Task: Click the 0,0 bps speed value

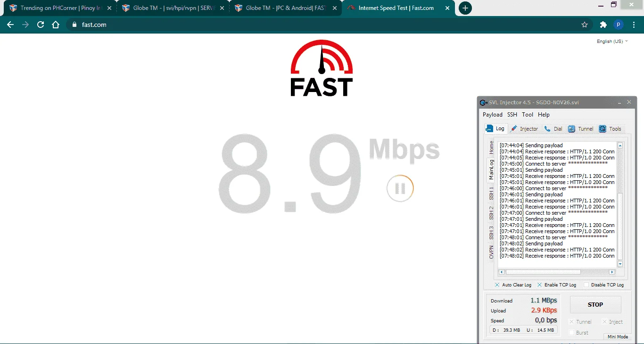Action: [546, 320]
